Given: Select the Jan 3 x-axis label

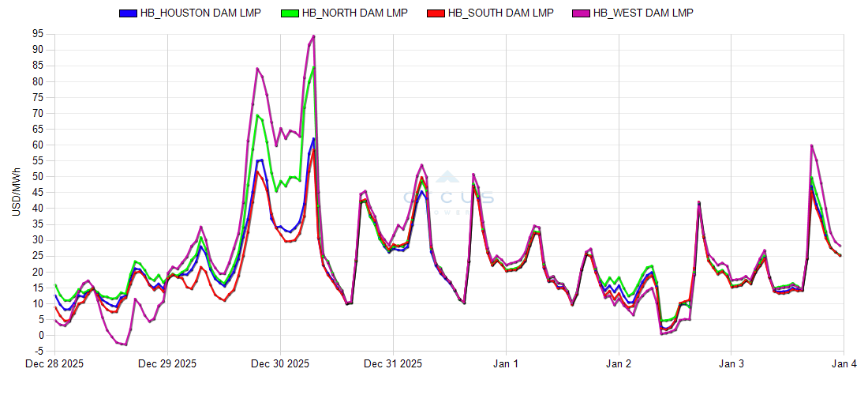Looking at the screenshot, I should tap(731, 364).
